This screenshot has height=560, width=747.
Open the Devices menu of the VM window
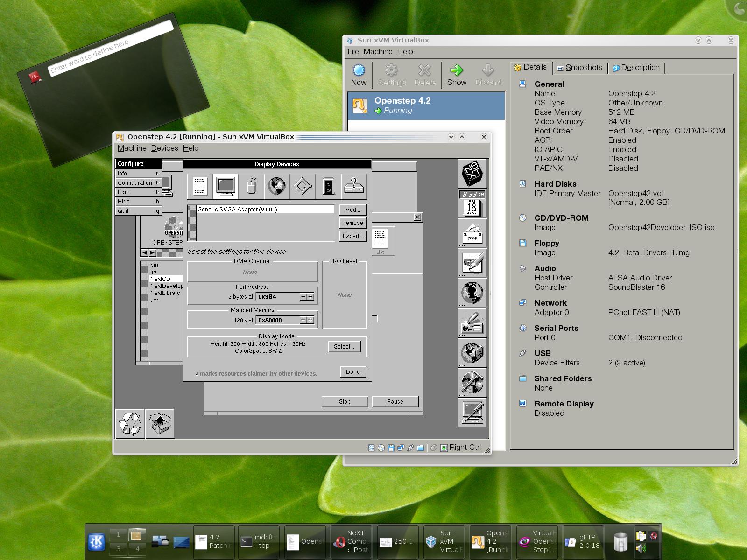coord(164,148)
